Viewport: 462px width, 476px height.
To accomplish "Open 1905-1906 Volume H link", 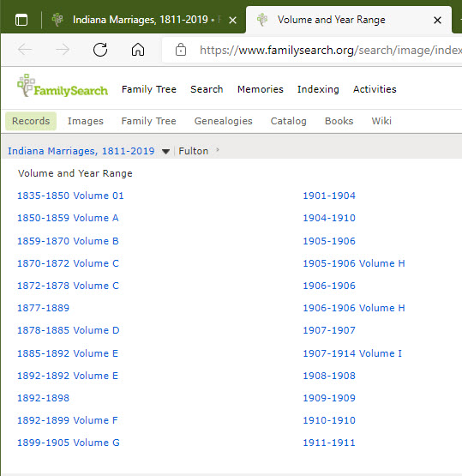I will 354,263.
